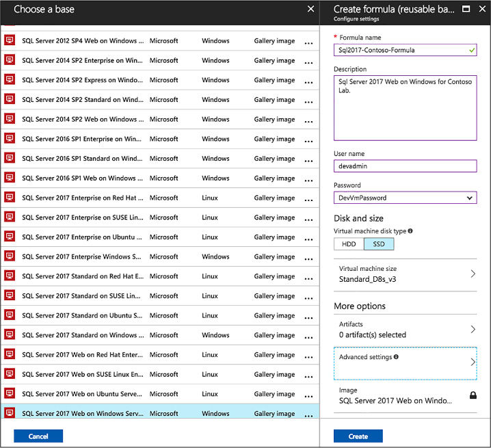Select SQL Server 2017 Standard on Windows row

[160, 335]
